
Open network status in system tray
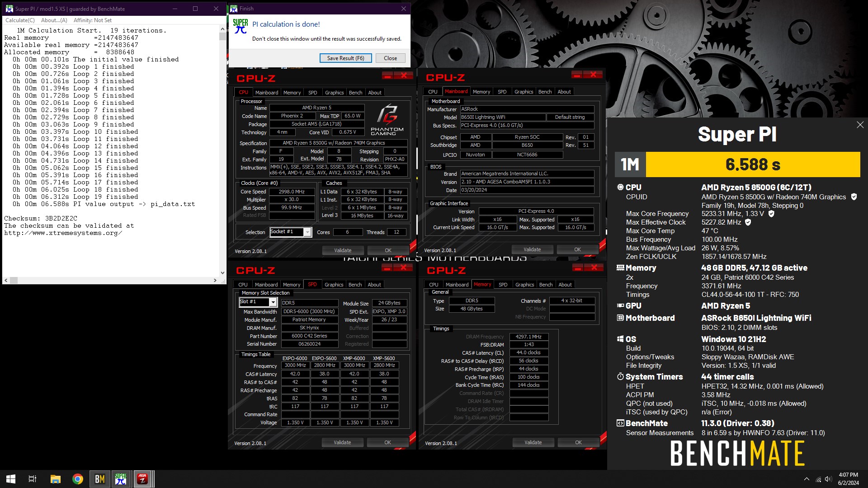click(818, 479)
